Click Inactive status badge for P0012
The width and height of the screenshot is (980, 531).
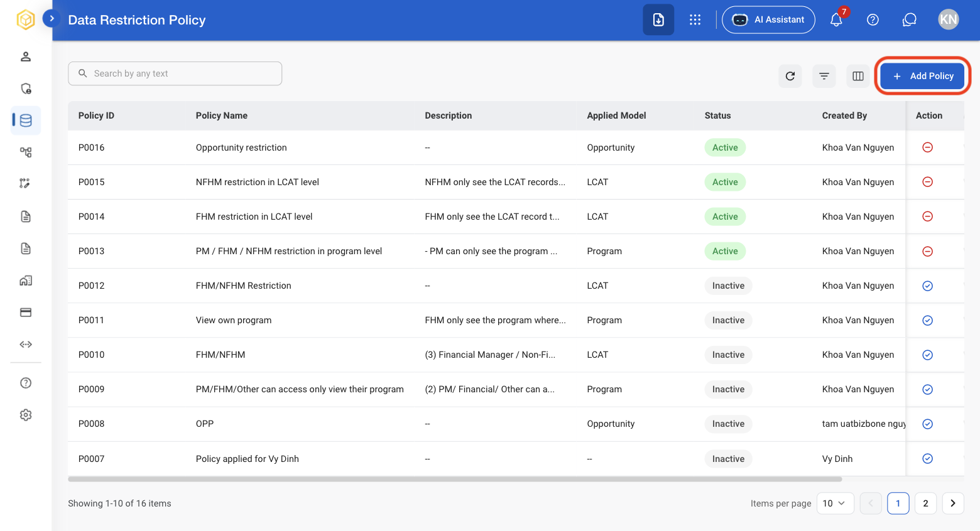point(728,286)
